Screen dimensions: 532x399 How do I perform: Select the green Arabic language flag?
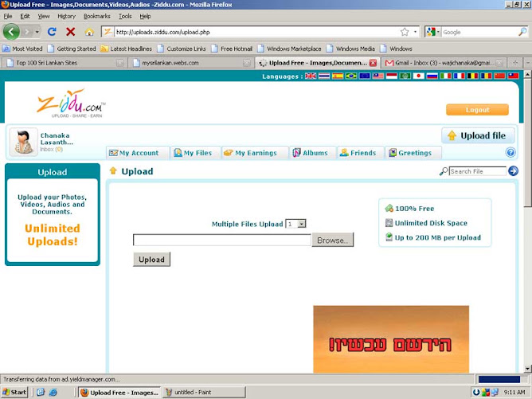405,76
